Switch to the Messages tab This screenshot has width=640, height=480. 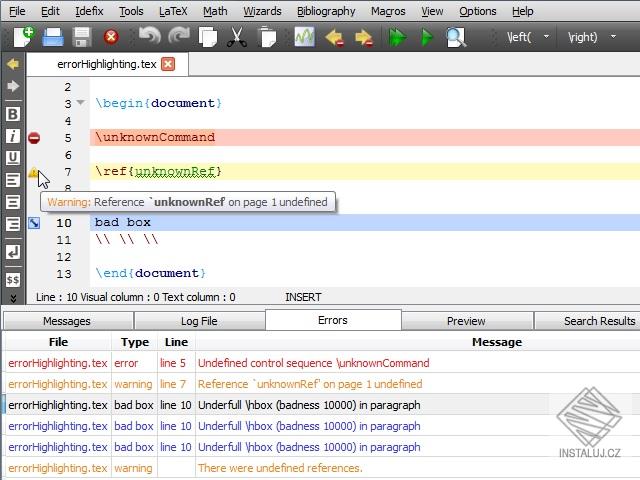click(x=67, y=321)
